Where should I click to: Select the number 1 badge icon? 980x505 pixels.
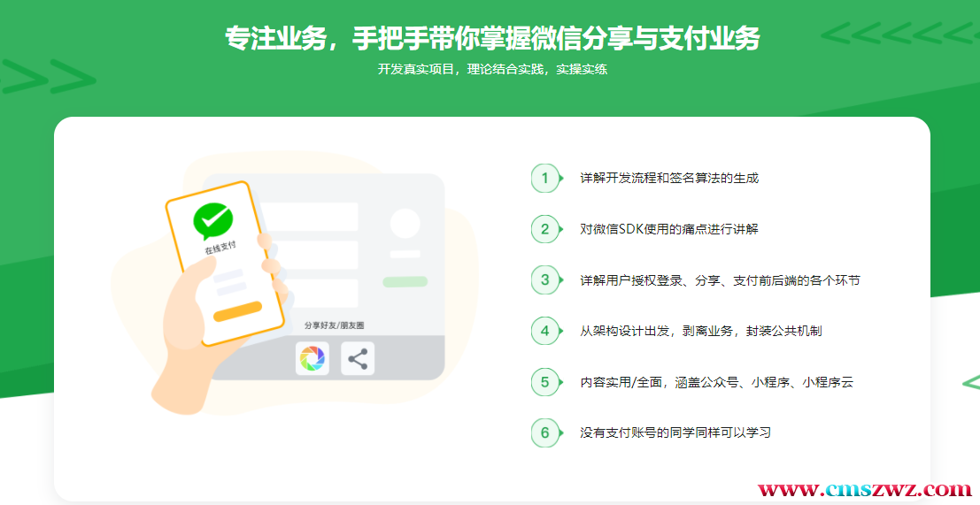tap(545, 178)
